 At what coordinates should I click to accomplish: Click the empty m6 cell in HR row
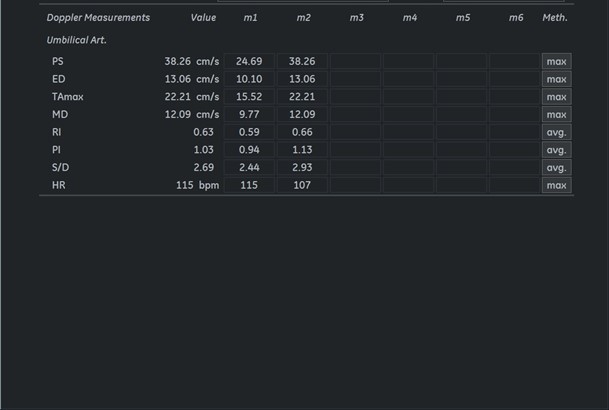(x=515, y=185)
